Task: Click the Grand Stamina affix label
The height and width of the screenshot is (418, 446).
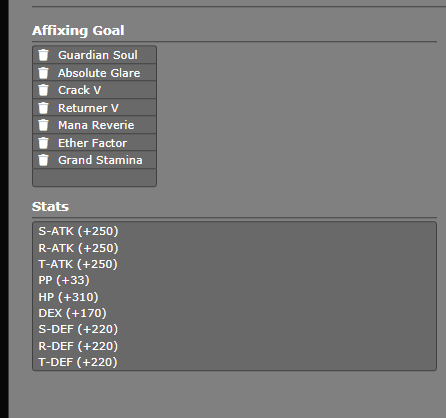Action: (100, 160)
